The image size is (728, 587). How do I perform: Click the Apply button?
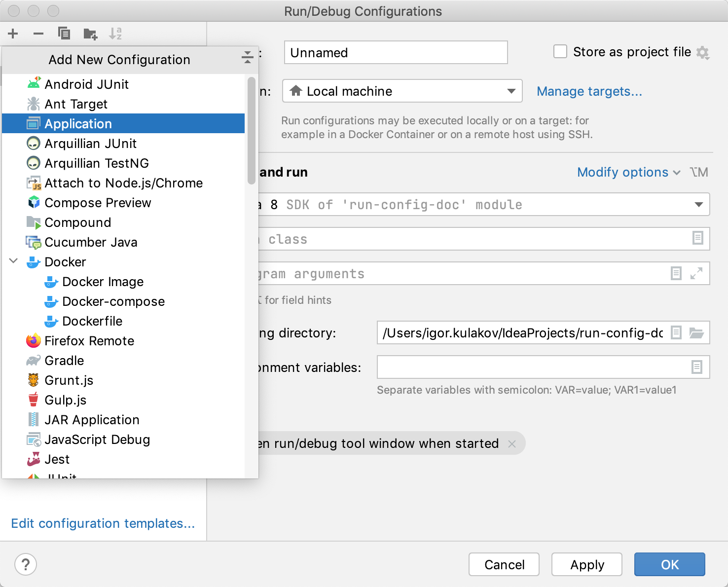click(586, 564)
